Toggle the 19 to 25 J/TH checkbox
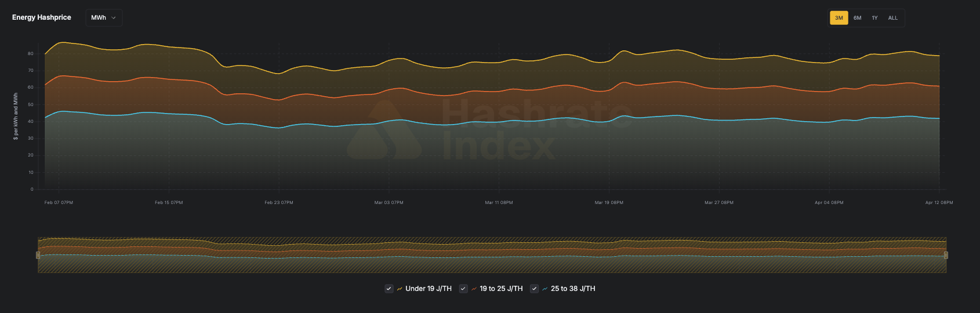This screenshot has width=980, height=313. [x=463, y=289]
